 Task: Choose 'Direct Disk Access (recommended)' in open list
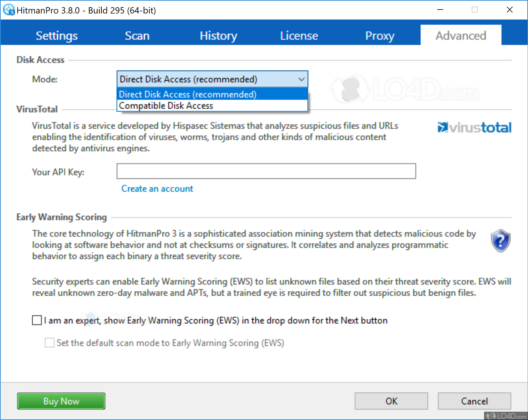click(187, 94)
